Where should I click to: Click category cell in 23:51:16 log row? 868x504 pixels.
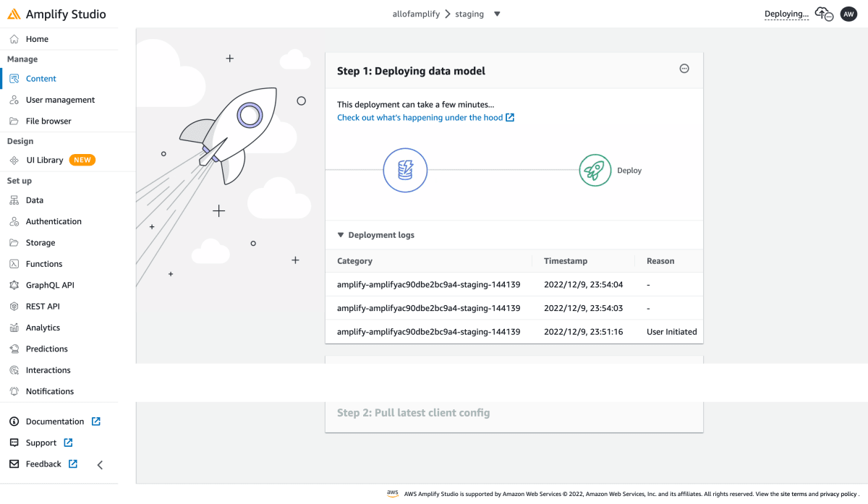(x=428, y=332)
